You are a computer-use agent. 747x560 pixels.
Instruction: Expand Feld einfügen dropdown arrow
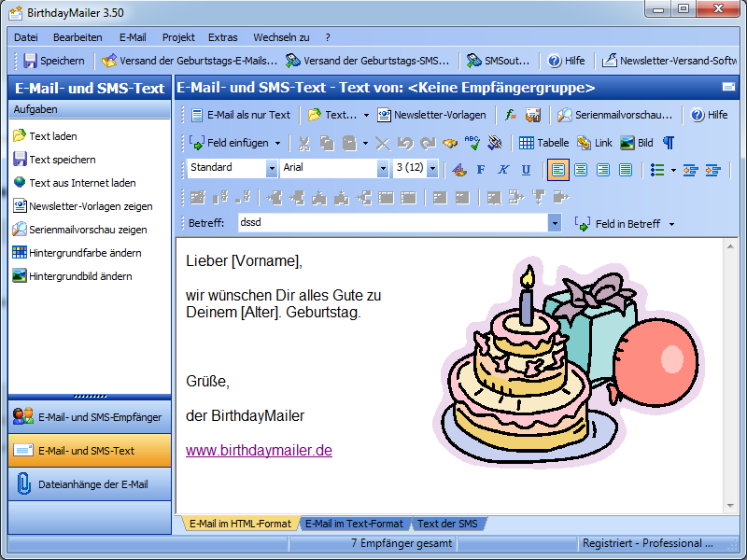pyautogui.click(x=277, y=143)
